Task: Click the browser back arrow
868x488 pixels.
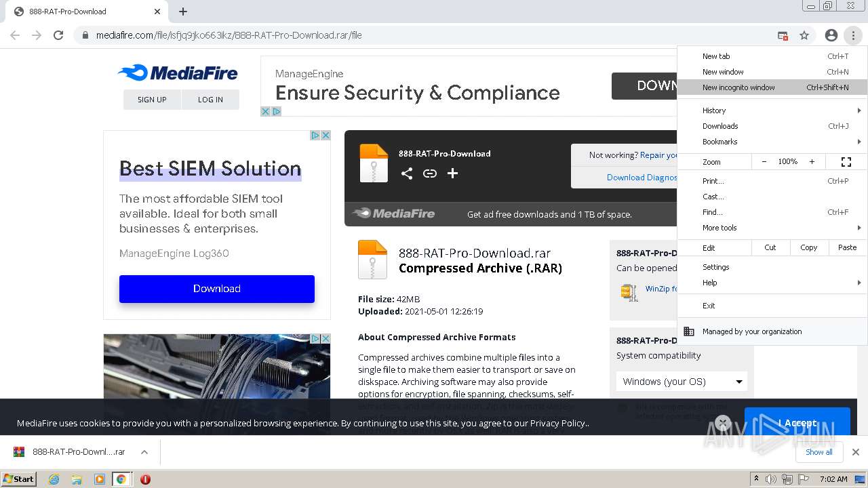Action: point(15,35)
